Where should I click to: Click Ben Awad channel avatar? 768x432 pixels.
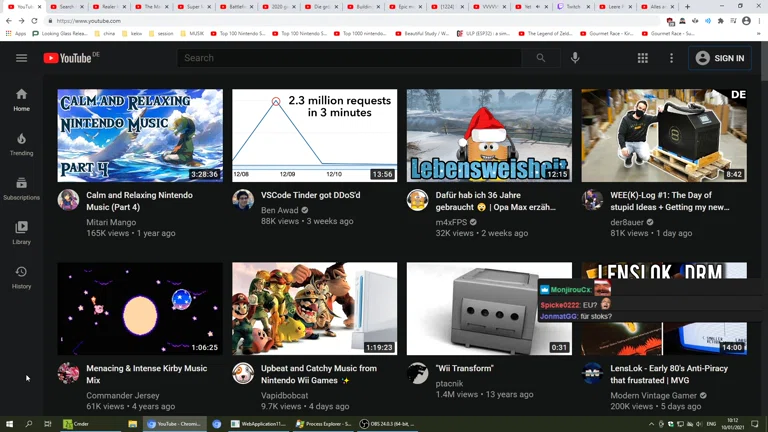(x=243, y=200)
